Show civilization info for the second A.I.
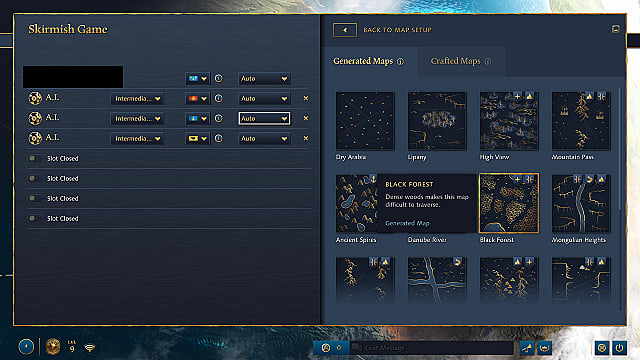This screenshot has width=640, height=360. pos(219,118)
